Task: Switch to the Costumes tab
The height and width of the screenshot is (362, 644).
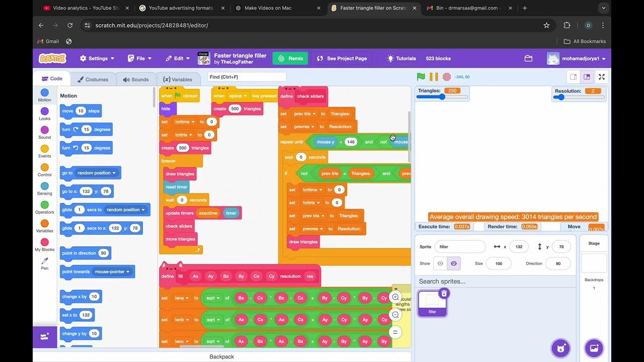Action: coord(93,79)
